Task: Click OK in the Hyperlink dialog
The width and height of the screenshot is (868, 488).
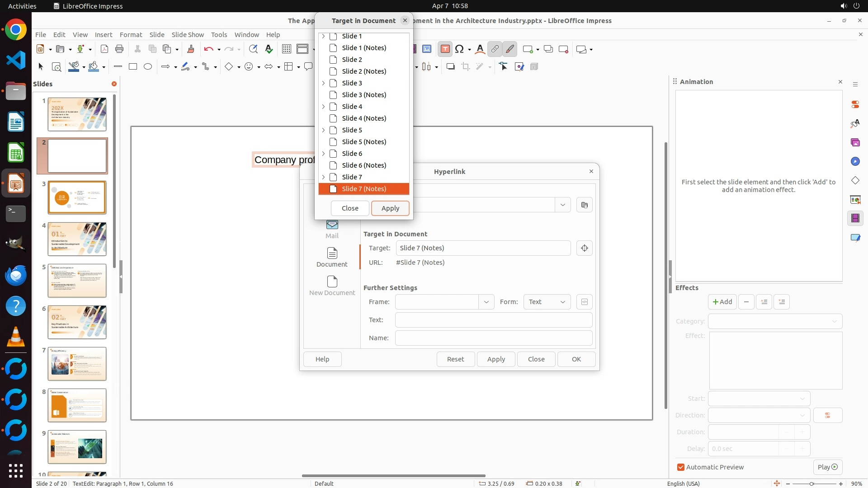Action: coord(576,359)
